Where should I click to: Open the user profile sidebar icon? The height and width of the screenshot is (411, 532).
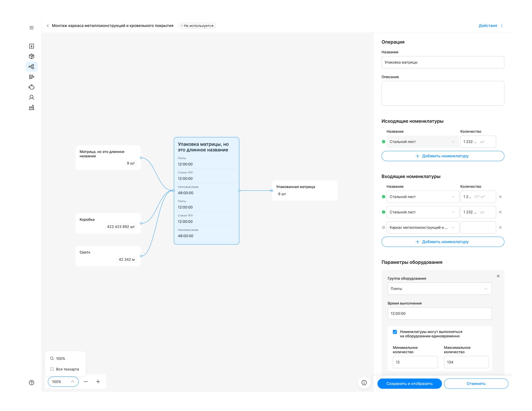click(32, 97)
